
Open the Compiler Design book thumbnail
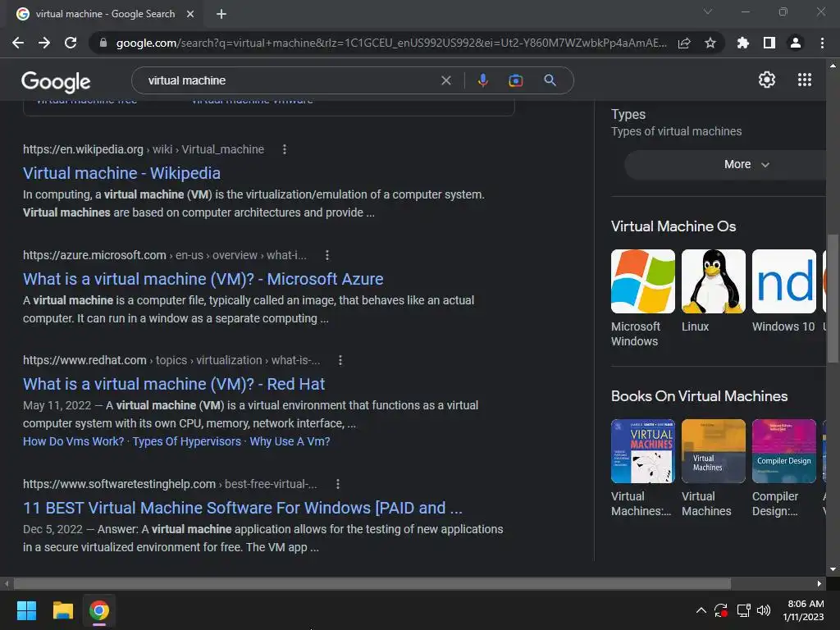(783, 451)
